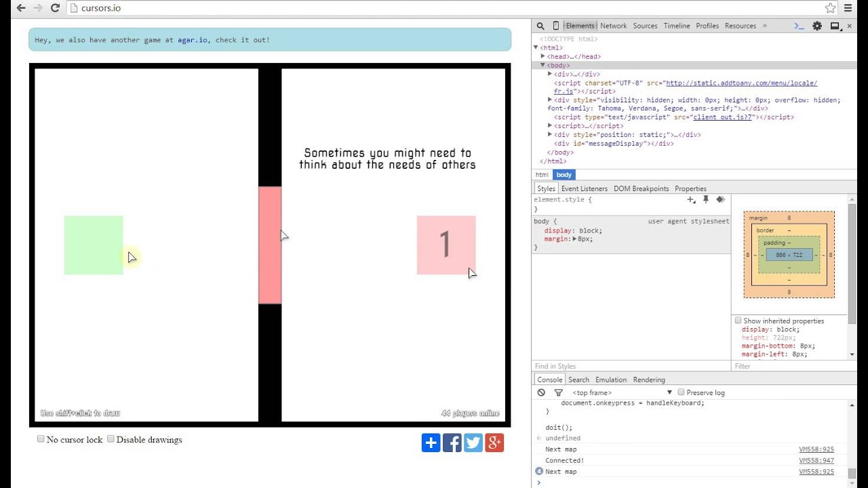Select html in the breadcrumb bar
This screenshot has height=488, width=868.
click(542, 175)
